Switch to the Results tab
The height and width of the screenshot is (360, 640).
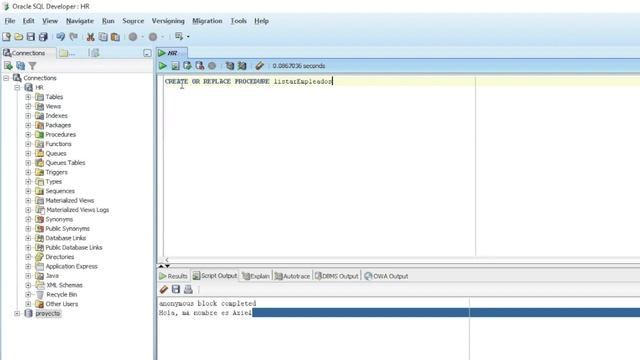(173, 276)
